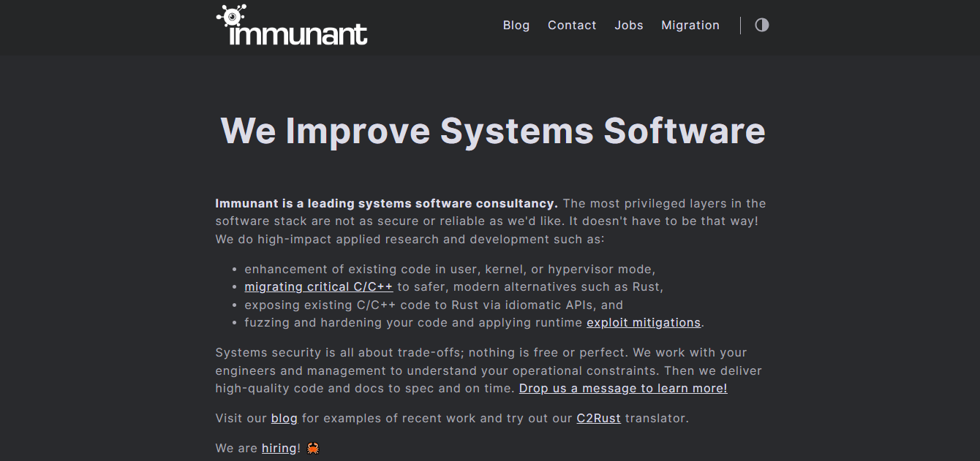This screenshot has width=980, height=461.
Task: Open the "exploit mitigations" link
Action: point(644,323)
